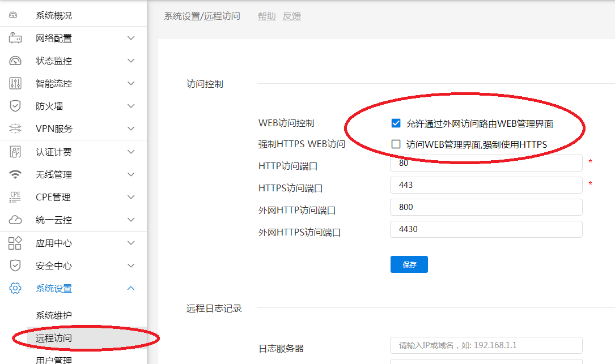This screenshot has width=615, height=364.
Task: Open the 系统维护 submenu item
Action: [x=54, y=315]
